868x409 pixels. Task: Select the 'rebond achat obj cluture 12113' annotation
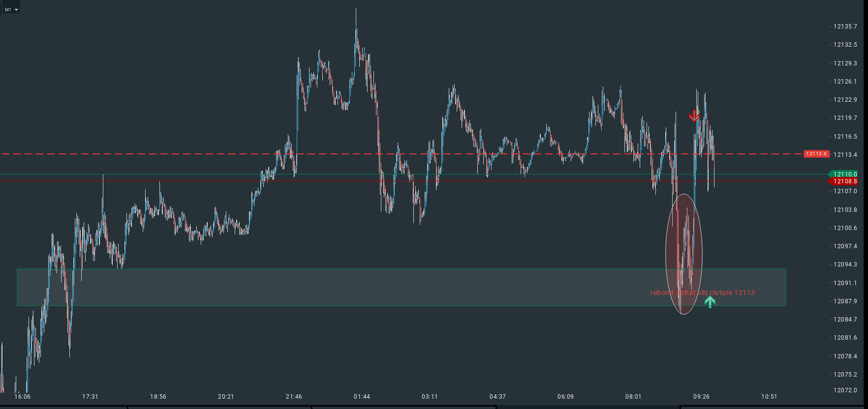702,292
